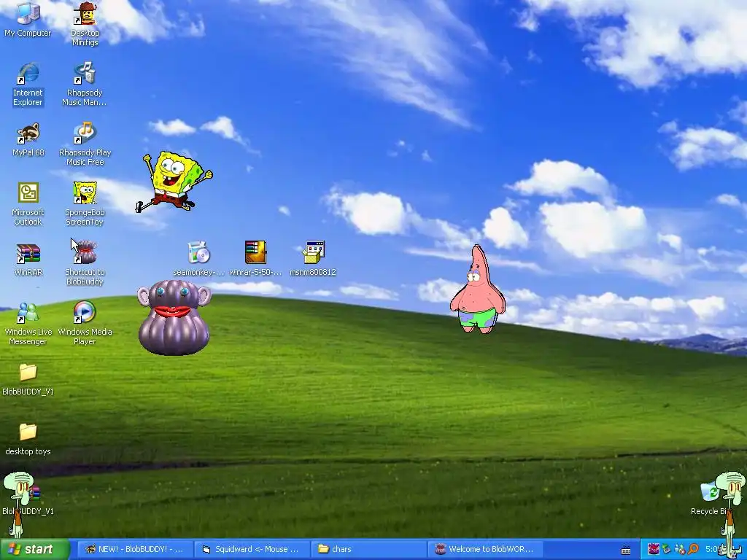Click the Patrick Star desktop character
Screen dimensions: 747x560
477,289
